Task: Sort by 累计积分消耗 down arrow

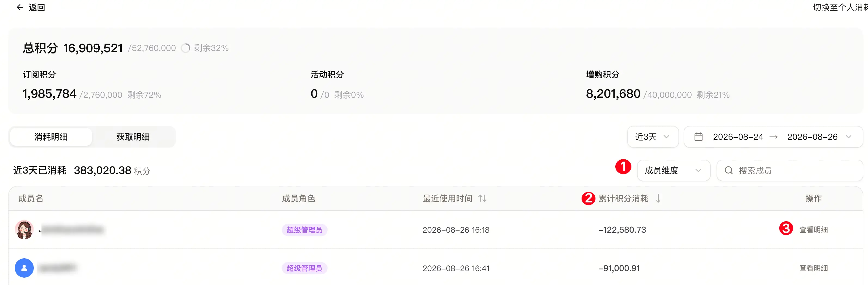Action: (658, 198)
